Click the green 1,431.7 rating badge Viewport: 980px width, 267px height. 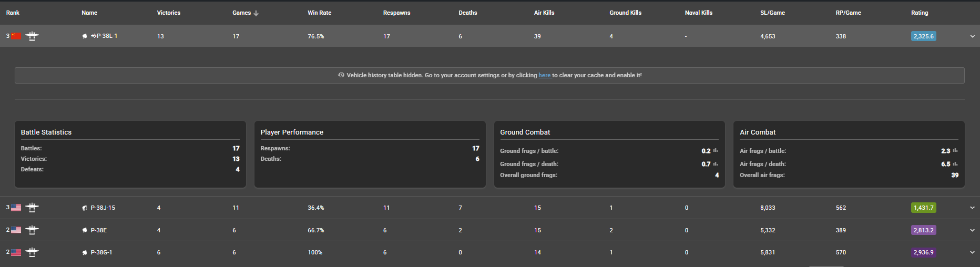click(x=923, y=208)
